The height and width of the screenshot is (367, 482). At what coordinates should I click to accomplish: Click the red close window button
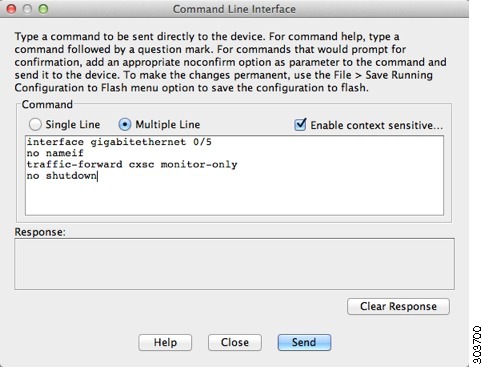11,9
